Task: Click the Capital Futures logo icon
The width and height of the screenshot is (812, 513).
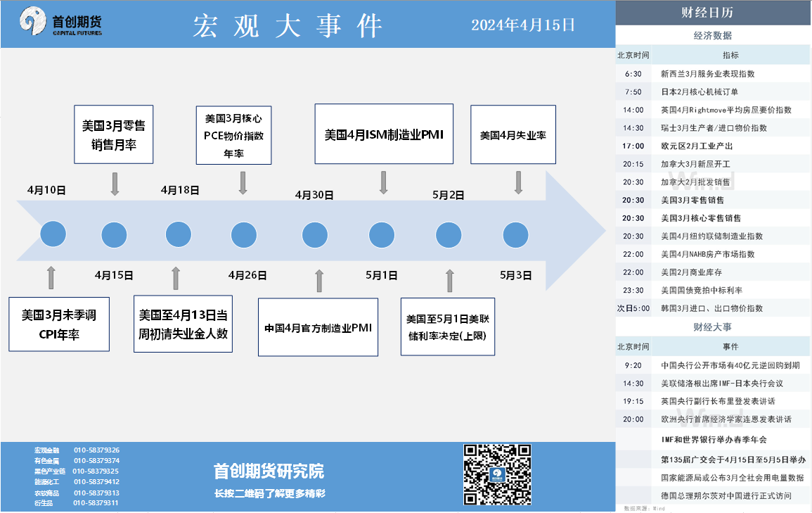Action: point(32,20)
